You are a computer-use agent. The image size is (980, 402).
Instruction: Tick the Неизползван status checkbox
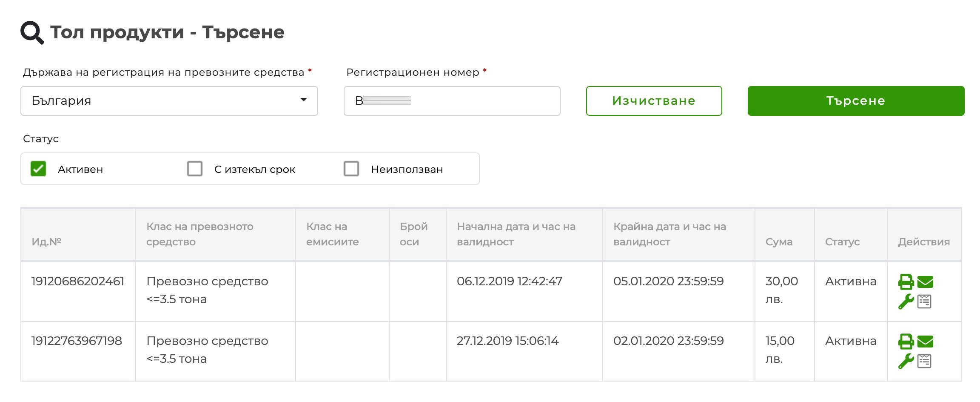[351, 169]
